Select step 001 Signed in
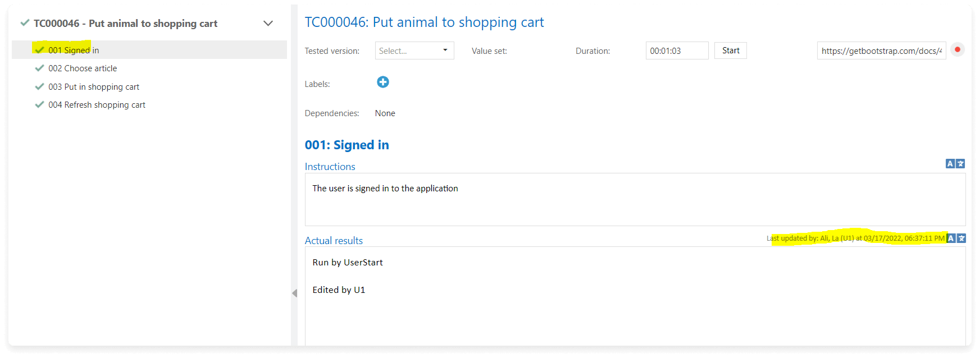980x358 pixels. tap(74, 50)
